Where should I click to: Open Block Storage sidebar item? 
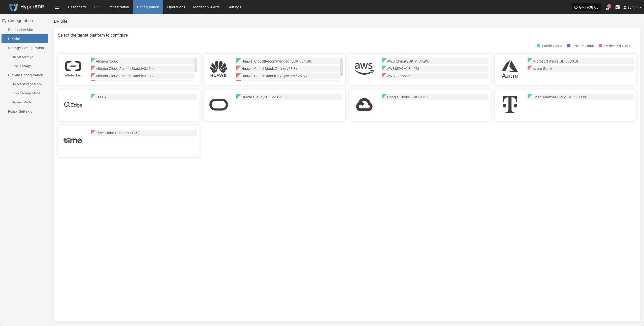pos(25,66)
